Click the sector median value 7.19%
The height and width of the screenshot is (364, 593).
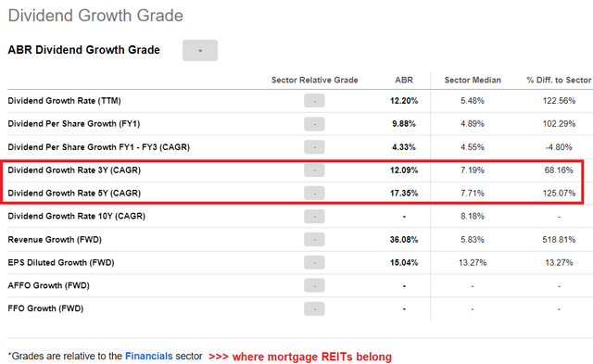tap(473, 170)
